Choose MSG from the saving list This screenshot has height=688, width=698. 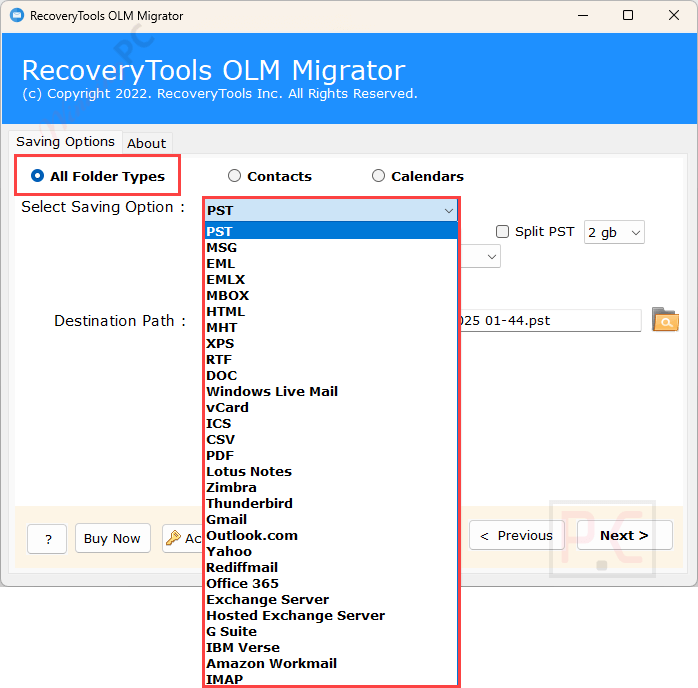[331, 247]
